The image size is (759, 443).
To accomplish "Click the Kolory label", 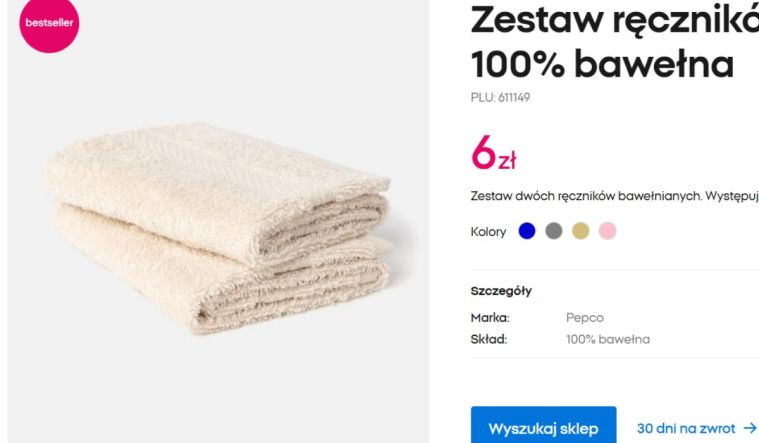I will (x=488, y=232).
